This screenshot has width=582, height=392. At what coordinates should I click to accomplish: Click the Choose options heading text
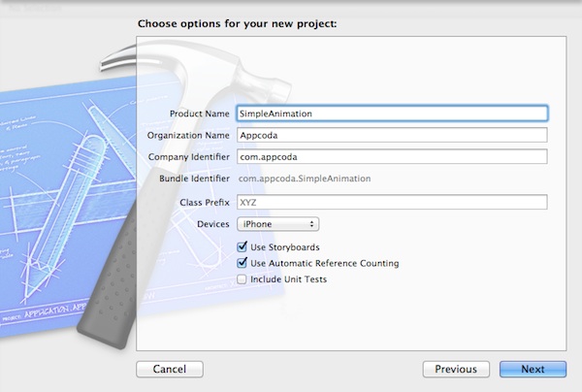click(237, 22)
